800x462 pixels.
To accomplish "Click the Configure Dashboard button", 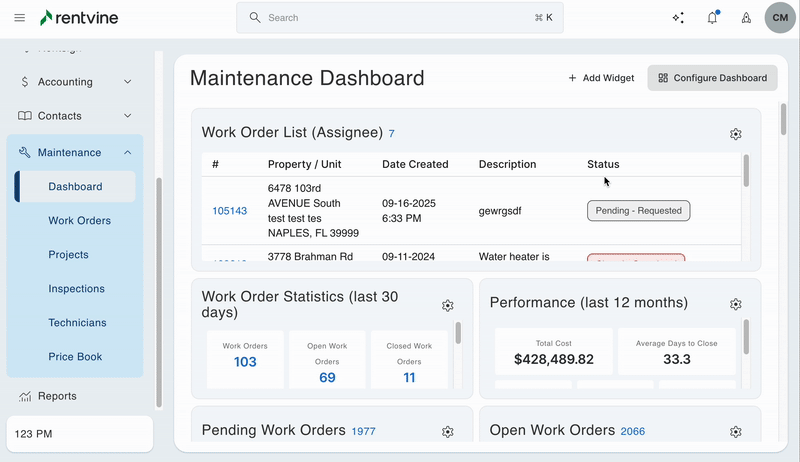I will pyautogui.click(x=712, y=78).
